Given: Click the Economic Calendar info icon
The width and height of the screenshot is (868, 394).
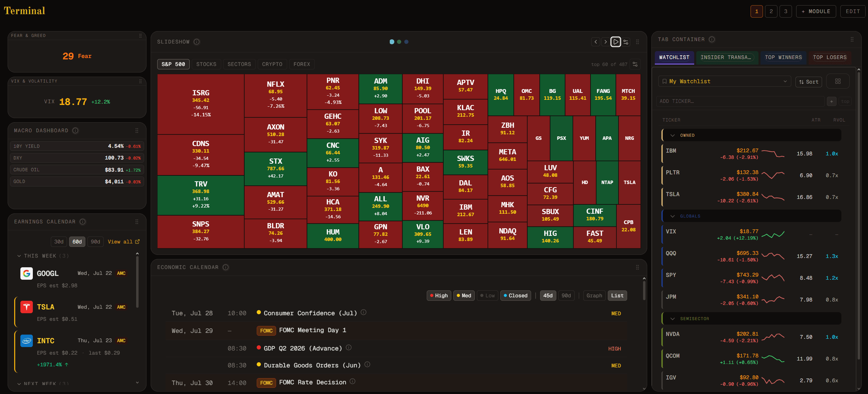Looking at the screenshot, I should click(x=226, y=267).
